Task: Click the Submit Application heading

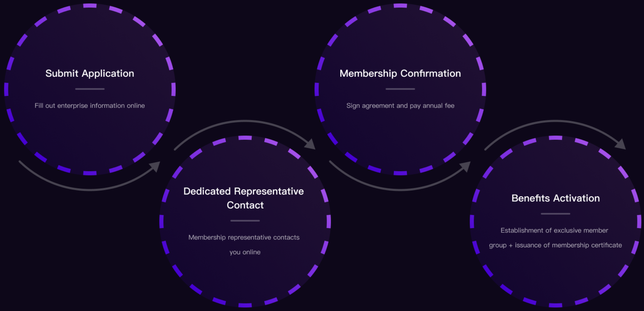Action: (90, 73)
